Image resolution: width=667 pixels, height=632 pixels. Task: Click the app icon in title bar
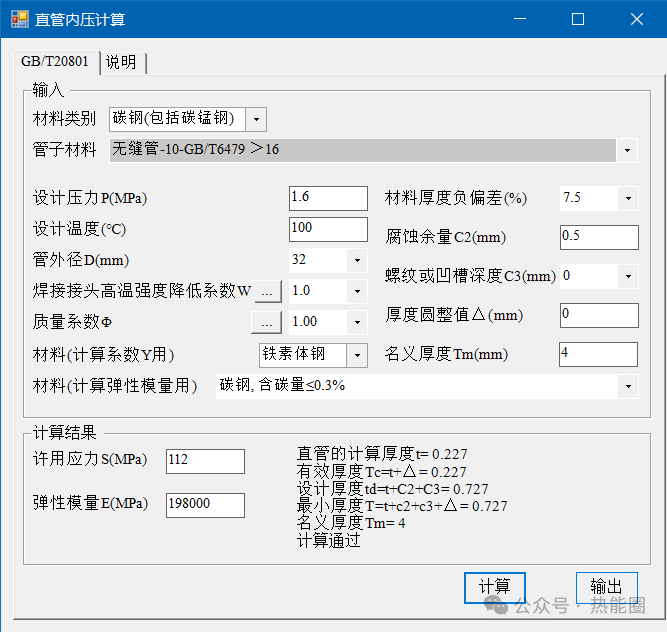pyautogui.click(x=20, y=19)
